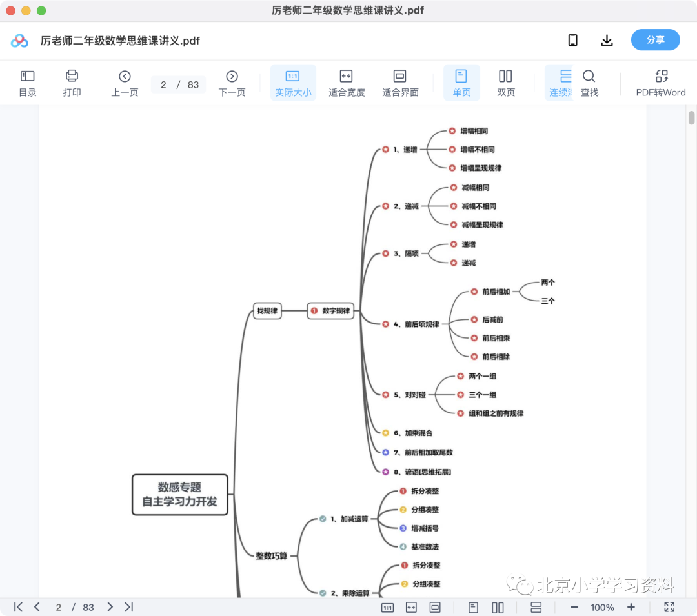Open the 查找 search tool
This screenshot has width=697, height=616.
[x=589, y=83]
